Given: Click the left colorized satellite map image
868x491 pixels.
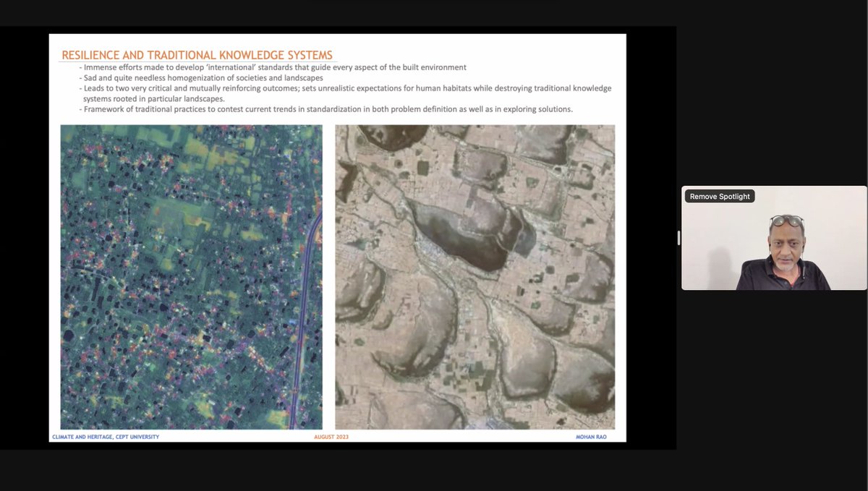Looking at the screenshot, I should pos(190,275).
